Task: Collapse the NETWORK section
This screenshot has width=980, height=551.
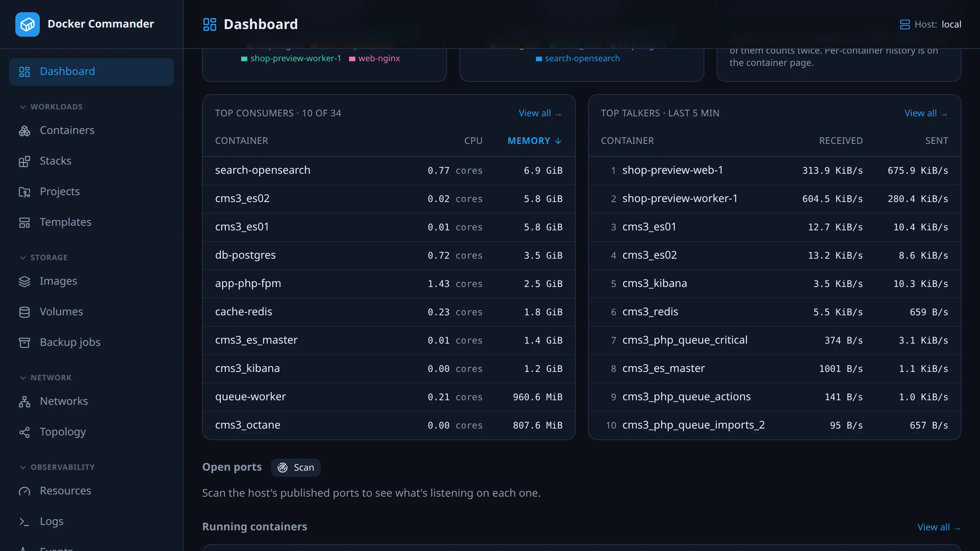Action: (x=46, y=378)
